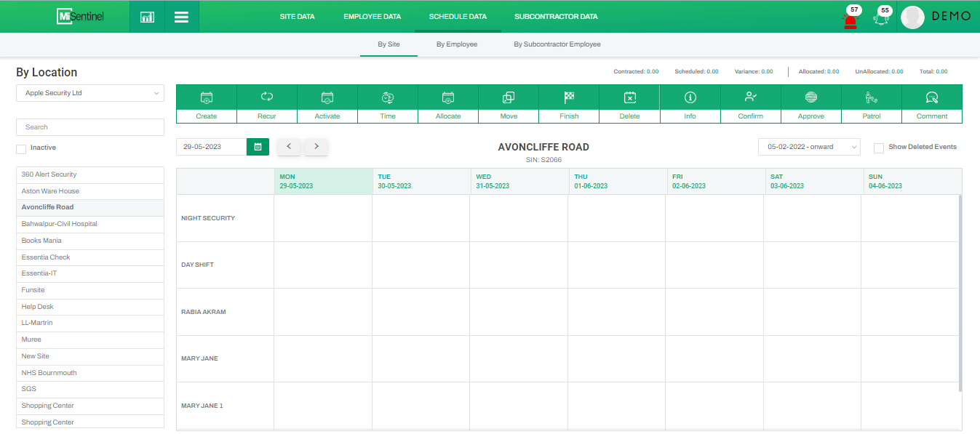Click the Finish flag icon
The image size is (980, 434).
tap(569, 97)
